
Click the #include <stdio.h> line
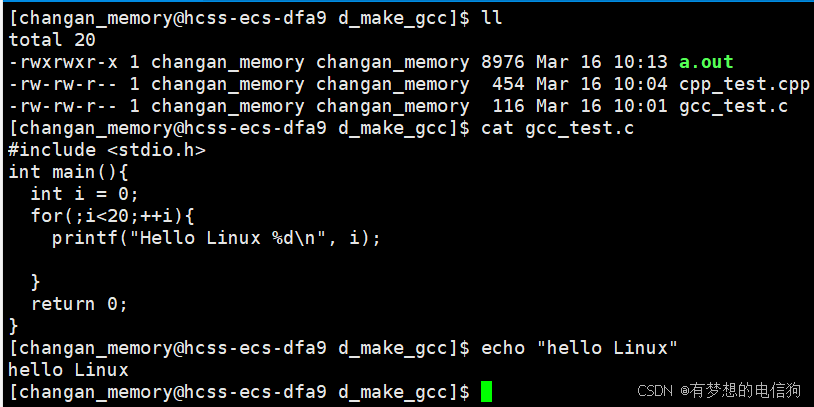tap(107, 151)
